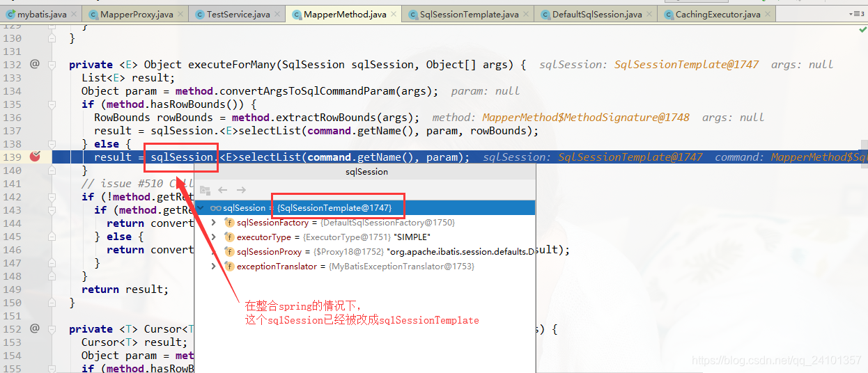The width and height of the screenshot is (868, 373).
Task: Click 'return result;' on line 149
Action: tap(125, 289)
